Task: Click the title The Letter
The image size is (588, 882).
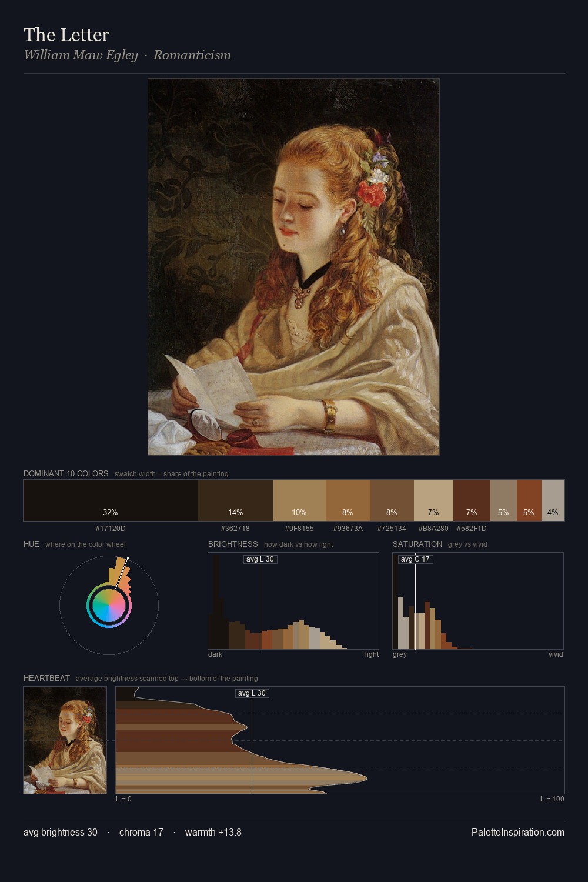Action: click(66, 35)
